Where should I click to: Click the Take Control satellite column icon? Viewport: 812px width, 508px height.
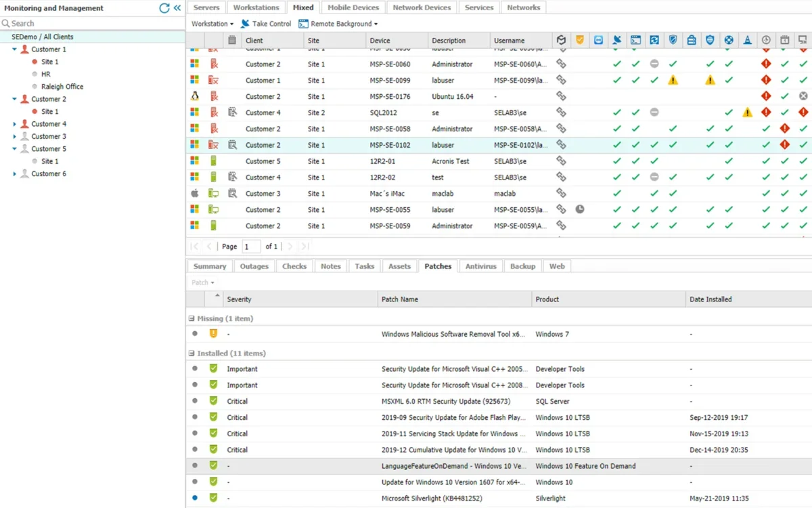[x=617, y=41]
